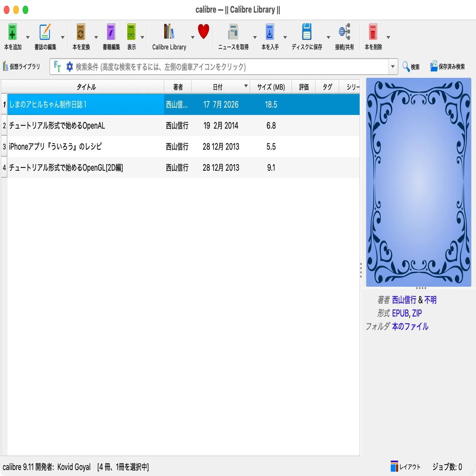The width and height of the screenshot is (476, 476).
Task: Sort by the タグ column header
Action: pyautogui.click(x=327, y=87)
